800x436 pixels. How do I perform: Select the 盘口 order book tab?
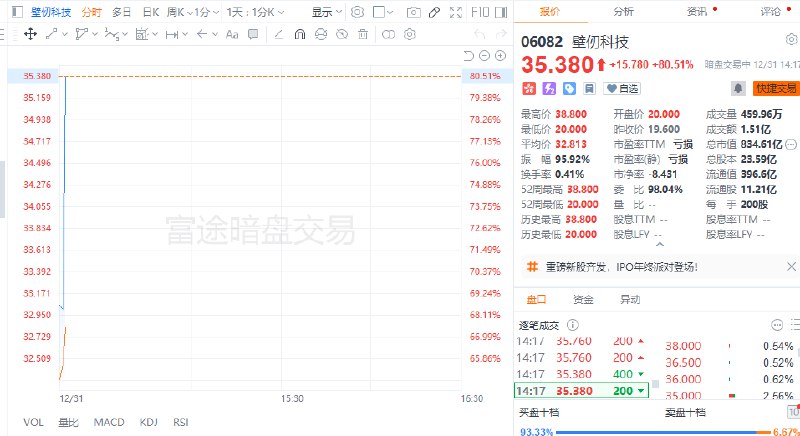(x=536, y=299)
